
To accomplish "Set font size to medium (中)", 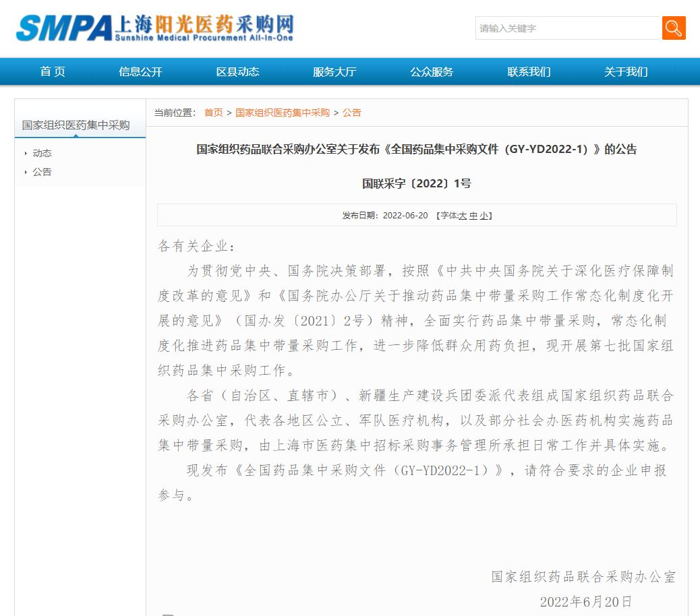I will click(473, 216).
